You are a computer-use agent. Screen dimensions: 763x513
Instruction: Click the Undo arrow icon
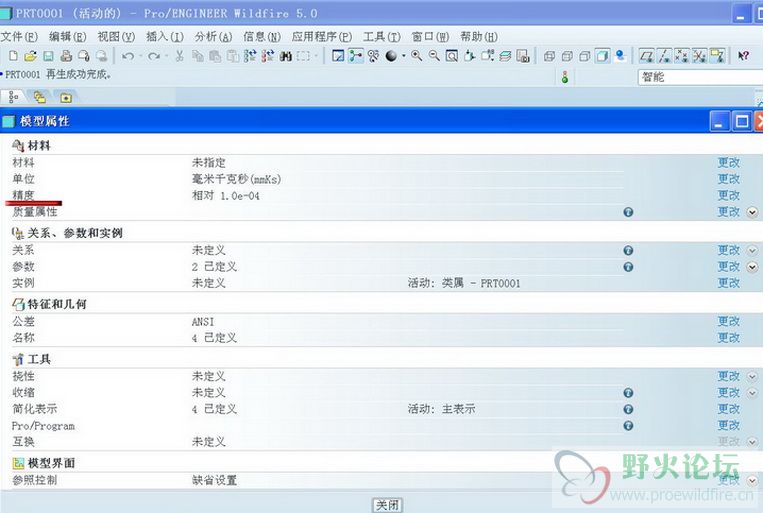128,56
